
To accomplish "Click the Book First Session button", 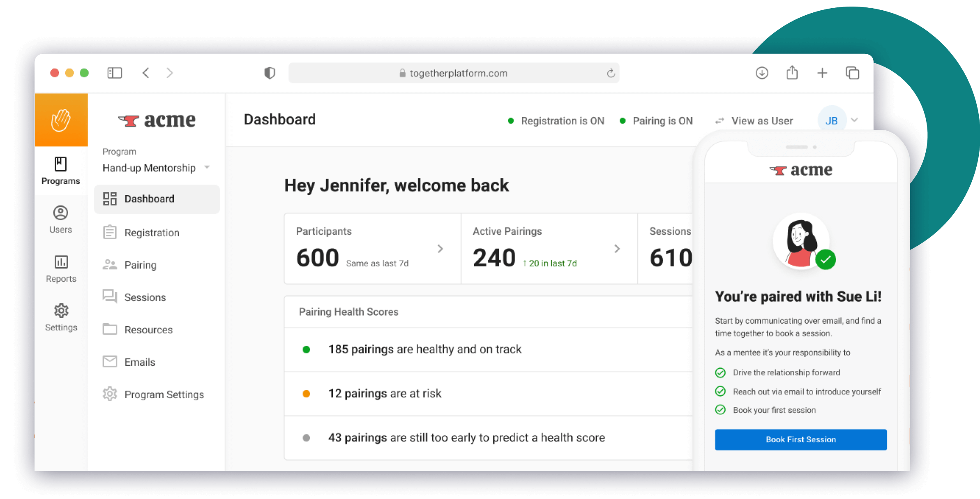I will (801, 439).
